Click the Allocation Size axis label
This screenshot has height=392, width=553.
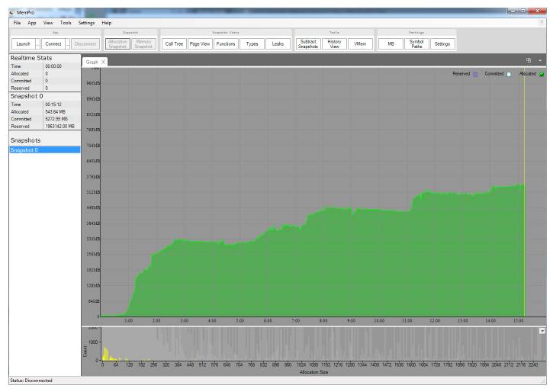[313, 372]
